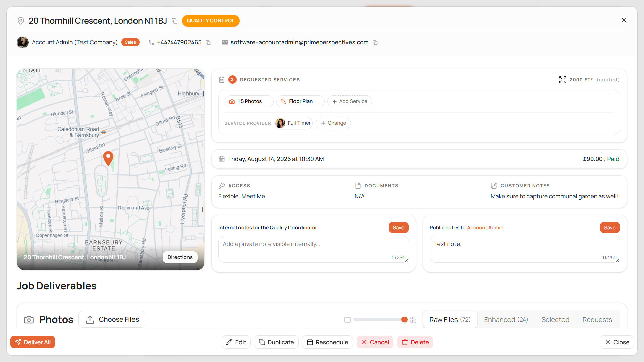Change the service provider
644x362 pixels.
pos(333,123)
